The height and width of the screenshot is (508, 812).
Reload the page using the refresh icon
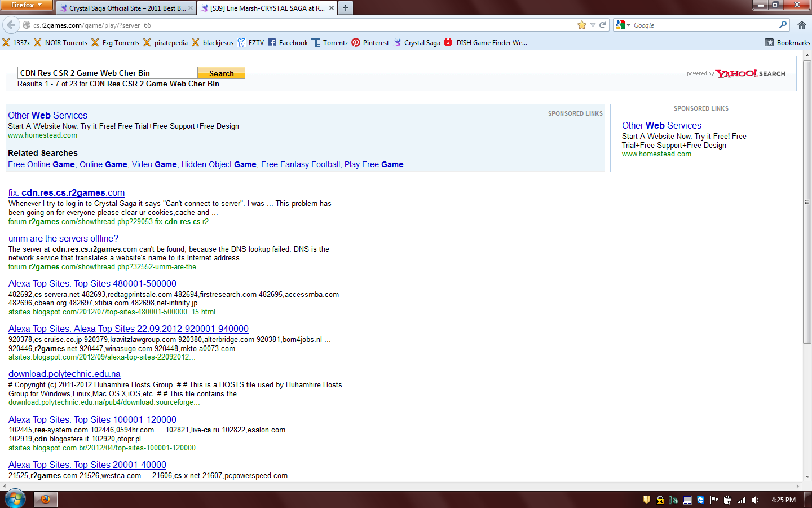click(x=603, y=25)
